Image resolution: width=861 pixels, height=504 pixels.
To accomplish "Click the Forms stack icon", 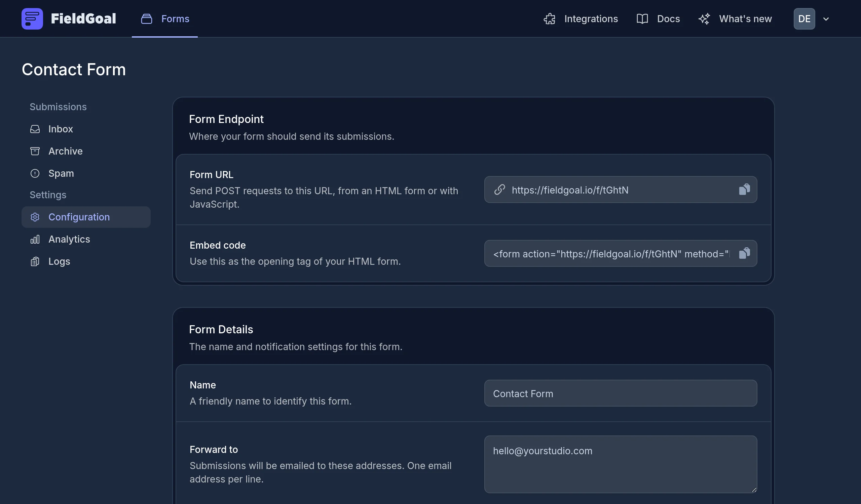I will 147,19.
